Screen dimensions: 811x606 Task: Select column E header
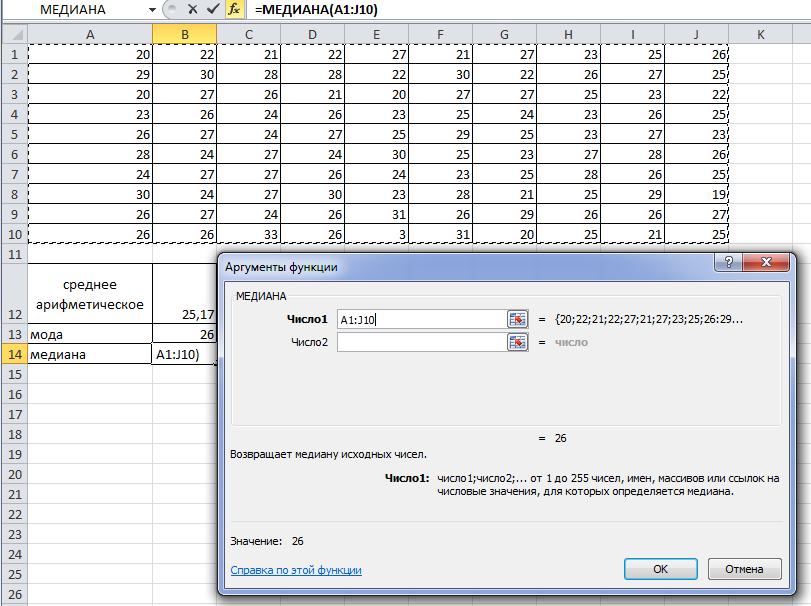[x=377, y=35]
